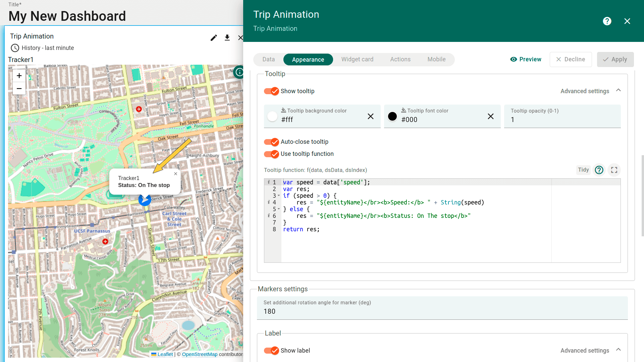Click the edit pencil icon on widget
The height and width of the screenshot is (362, 644).
click(214, 38)
